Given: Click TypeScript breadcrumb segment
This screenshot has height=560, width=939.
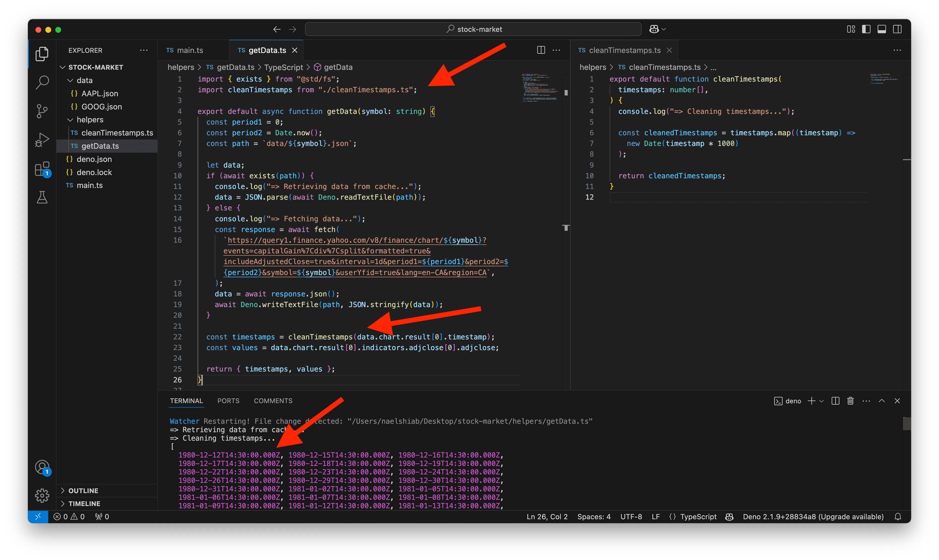Looking at the screenshot, I should click(283, 67).
